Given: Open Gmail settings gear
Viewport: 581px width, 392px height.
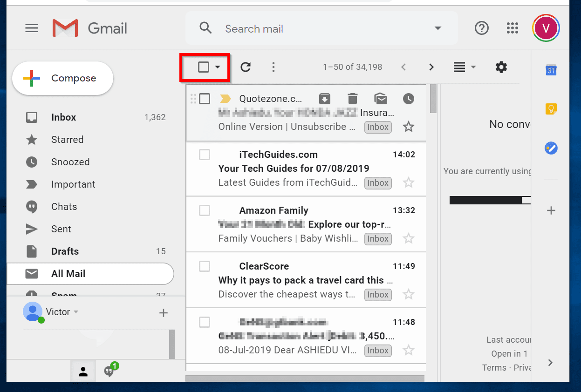Looking at the screenshot, I should tap(501, 67).
